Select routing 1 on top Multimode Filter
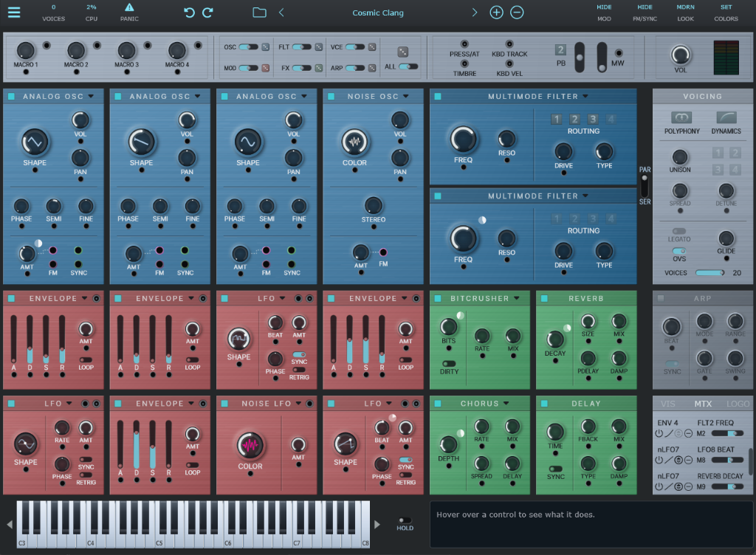The height and width of the screenshot is (555, 756). 557,119
